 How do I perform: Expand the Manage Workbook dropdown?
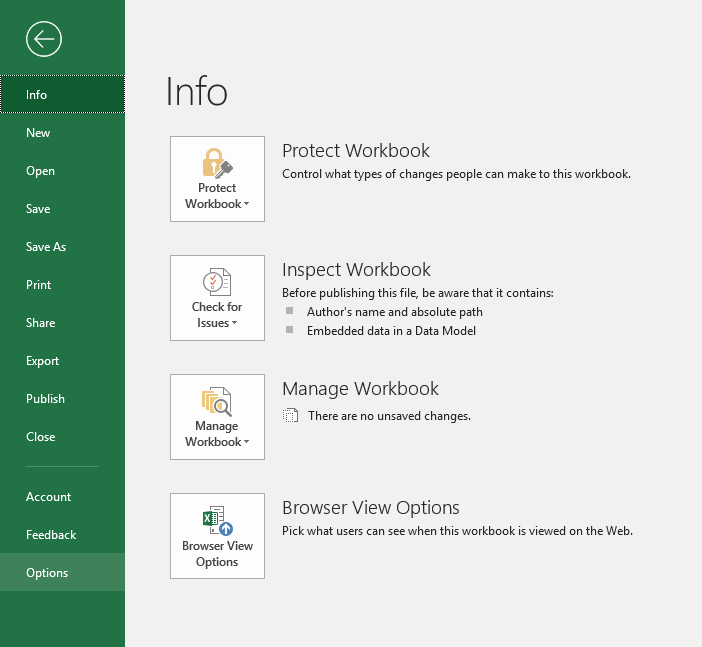[x=217, y=434]
